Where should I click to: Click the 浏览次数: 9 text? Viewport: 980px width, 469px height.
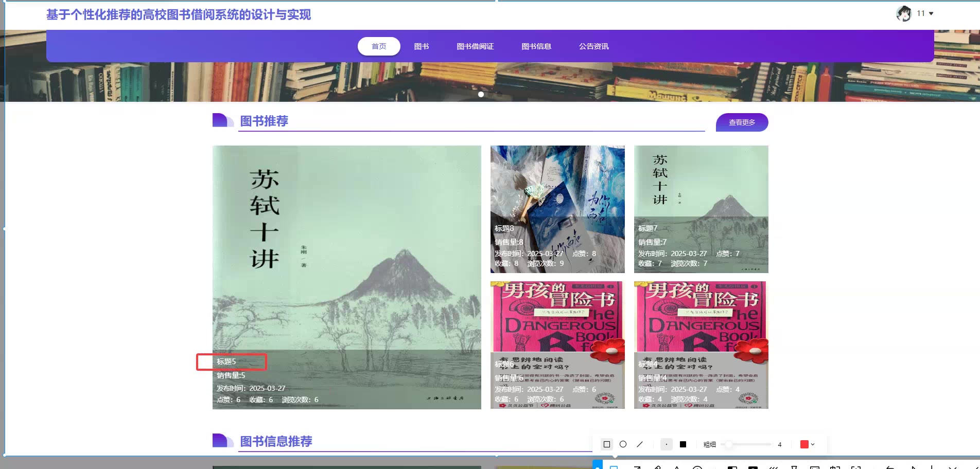pos(546,263)
